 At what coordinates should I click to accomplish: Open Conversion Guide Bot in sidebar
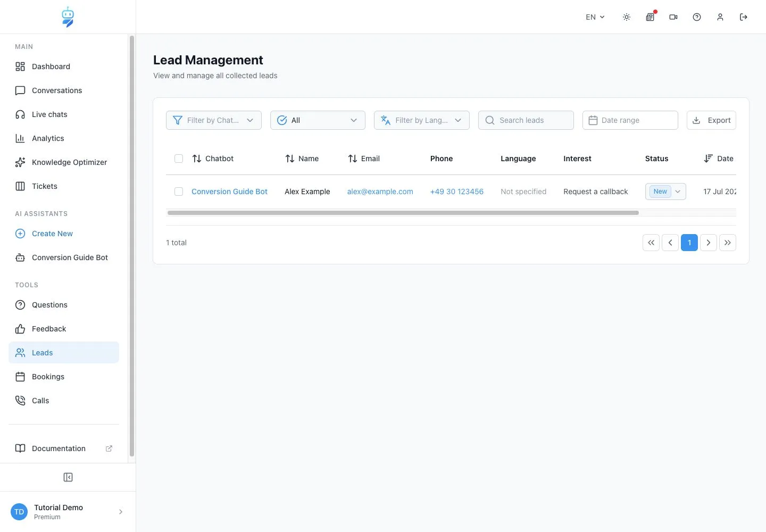[x=64, y=257]
